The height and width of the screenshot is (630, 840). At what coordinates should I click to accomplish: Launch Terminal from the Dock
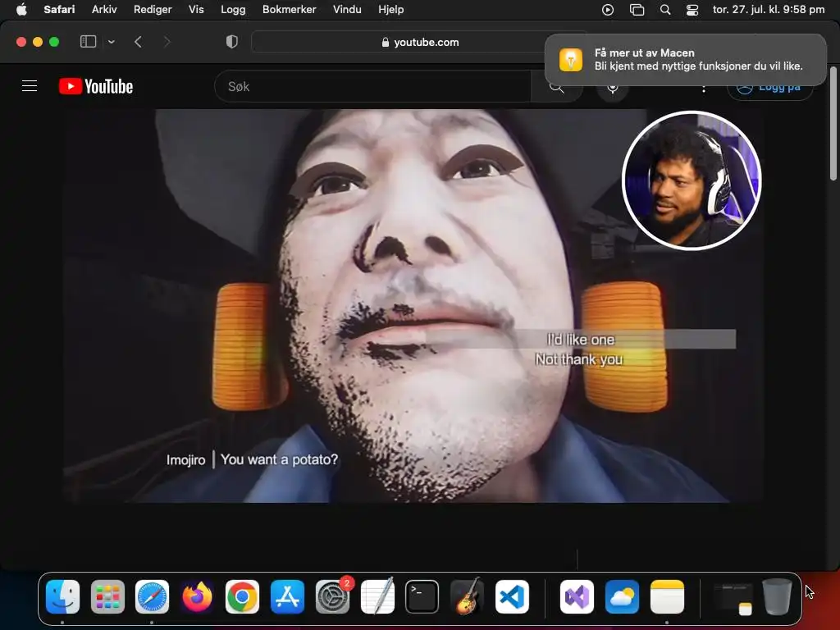click(x=422, y=596)
